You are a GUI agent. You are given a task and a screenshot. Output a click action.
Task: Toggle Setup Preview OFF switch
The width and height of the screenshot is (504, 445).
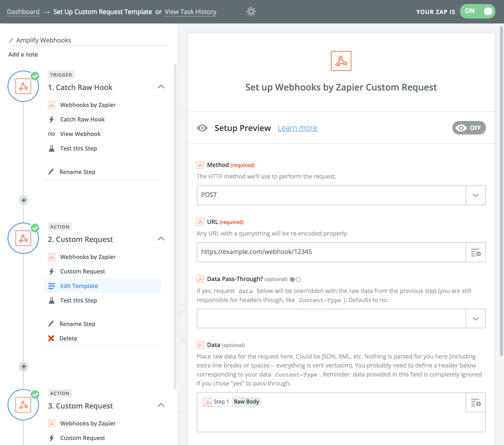point(469,128)
